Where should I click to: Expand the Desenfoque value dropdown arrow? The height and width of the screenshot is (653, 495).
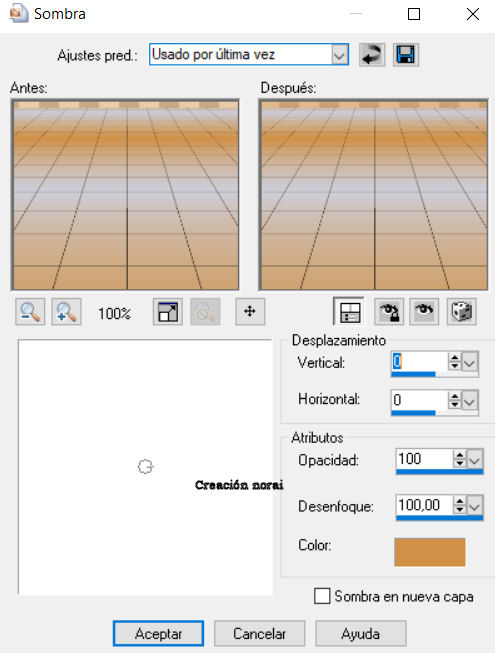pyautogui.click(x=475, y=506)
